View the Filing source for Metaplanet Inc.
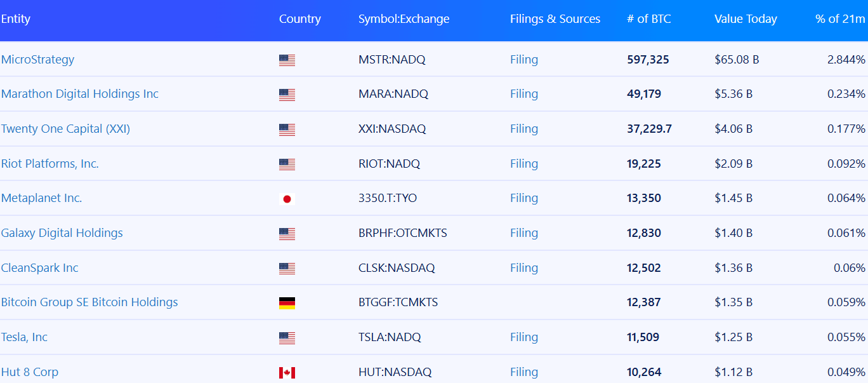 tap(524, 198)
